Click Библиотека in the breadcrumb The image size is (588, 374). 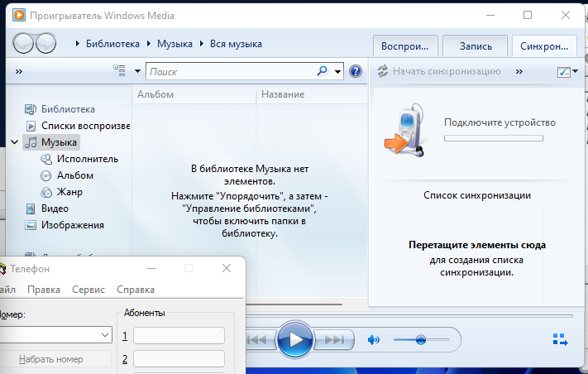(x=112, y=44)
